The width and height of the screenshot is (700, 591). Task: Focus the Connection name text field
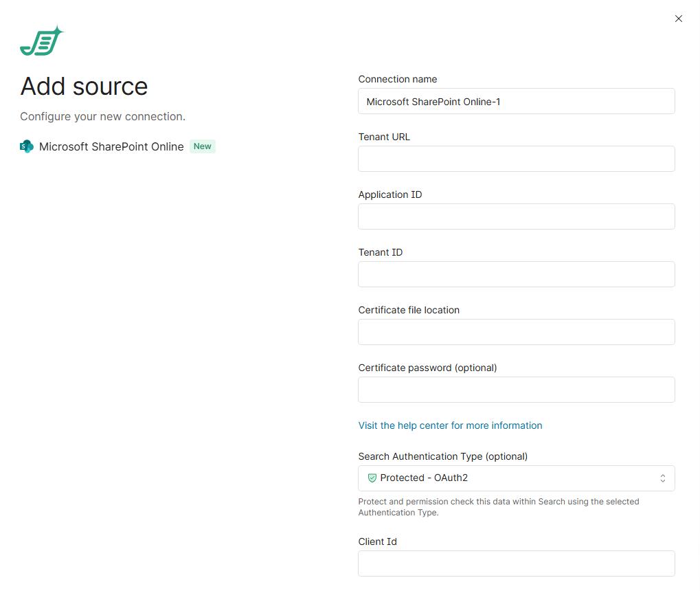(516, 102)
